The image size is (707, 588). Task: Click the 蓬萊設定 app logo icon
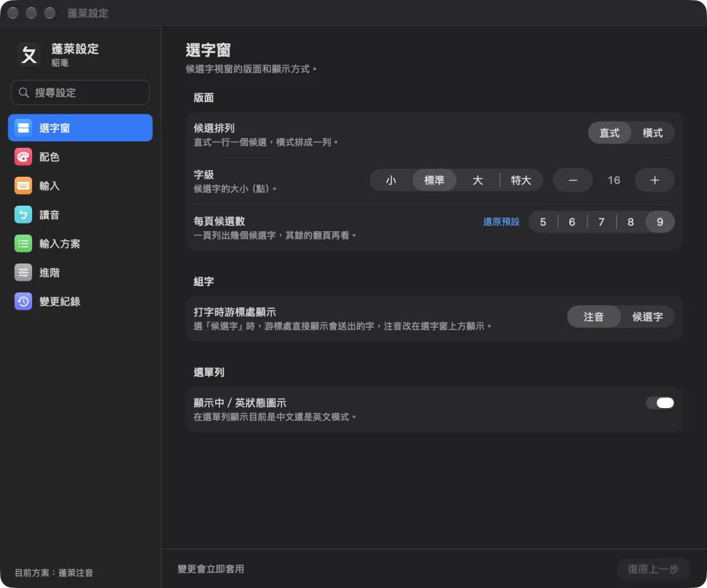(29, 55)
